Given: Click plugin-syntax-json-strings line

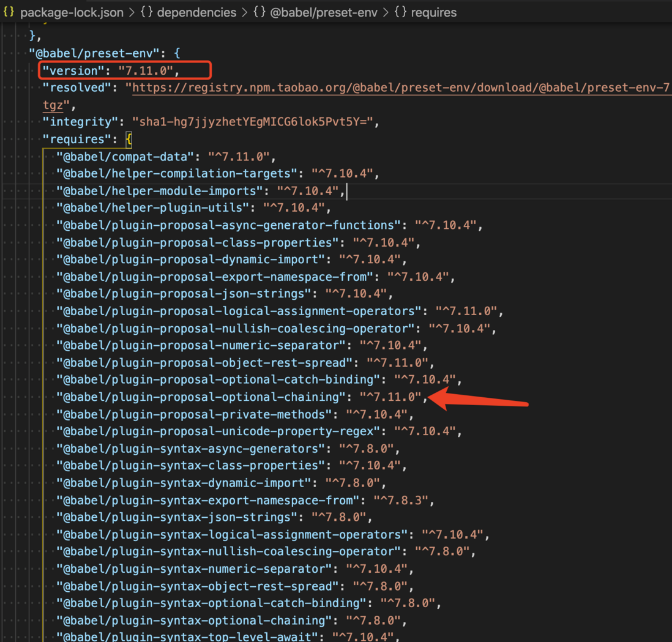Looking at the screenshot, I should click(214, 517).
